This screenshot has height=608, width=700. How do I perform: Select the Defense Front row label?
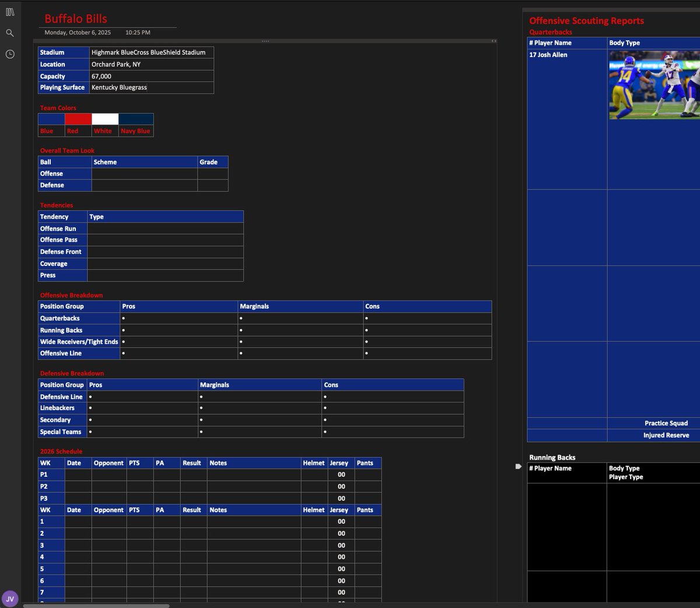tap(62, 251)
